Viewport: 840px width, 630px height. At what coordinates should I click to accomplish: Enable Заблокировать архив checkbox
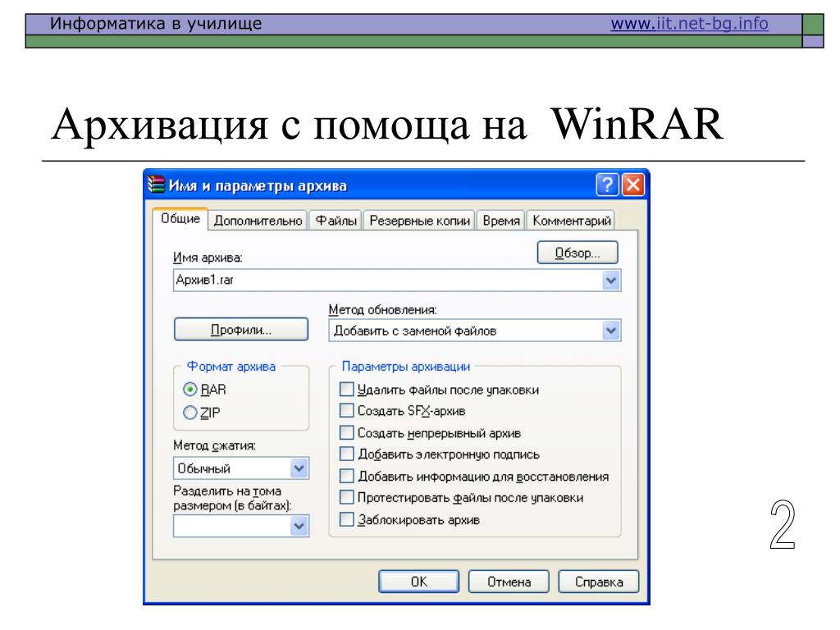[347, 519]
